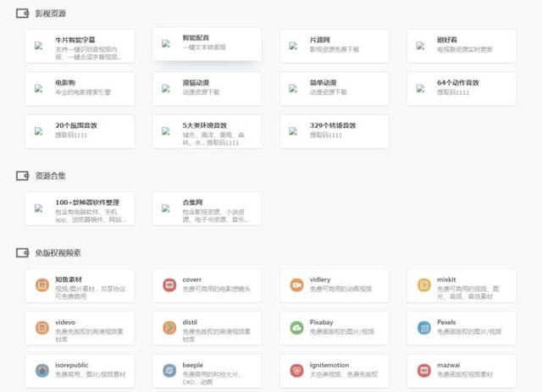This screenshot has height=392, width=542.
Task: Visit the distil title link
Action: pyautogui.click(x=190, y=323)
